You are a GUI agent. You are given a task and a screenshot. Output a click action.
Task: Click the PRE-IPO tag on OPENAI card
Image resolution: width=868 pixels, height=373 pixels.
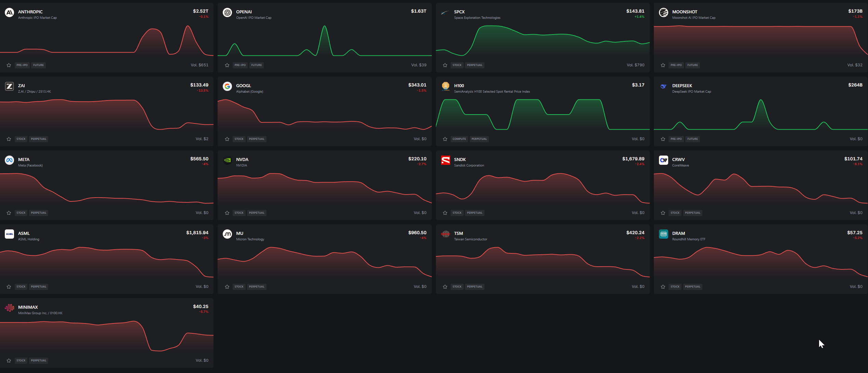point(240,65)
